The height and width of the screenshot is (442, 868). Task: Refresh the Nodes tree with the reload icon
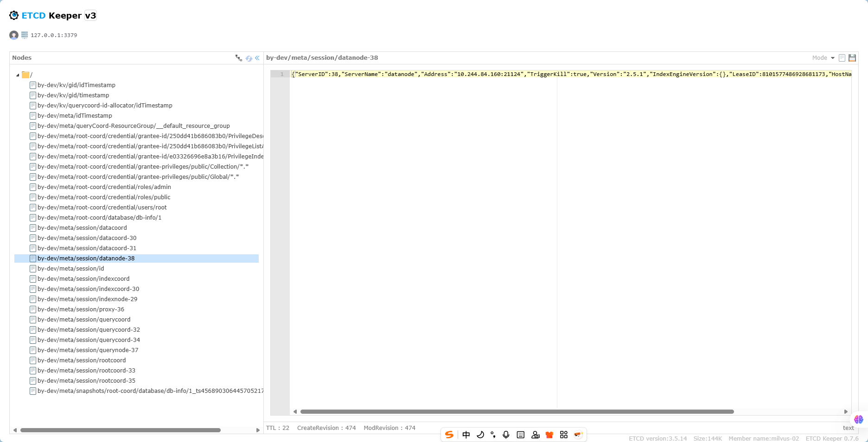(x=249, y=58)
